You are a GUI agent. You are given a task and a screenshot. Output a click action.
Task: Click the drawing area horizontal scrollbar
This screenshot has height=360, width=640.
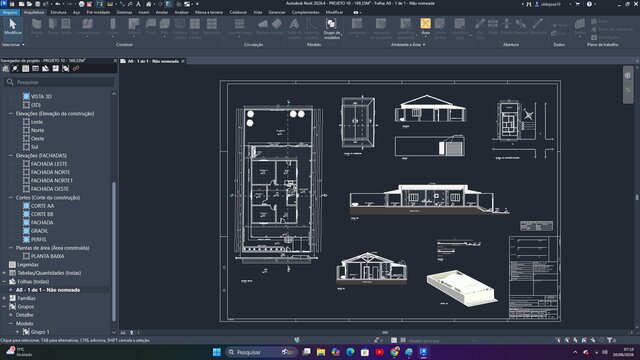point(384,333)
